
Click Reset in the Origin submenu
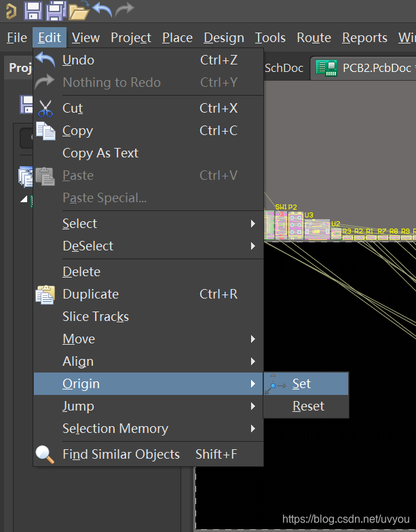308,406
